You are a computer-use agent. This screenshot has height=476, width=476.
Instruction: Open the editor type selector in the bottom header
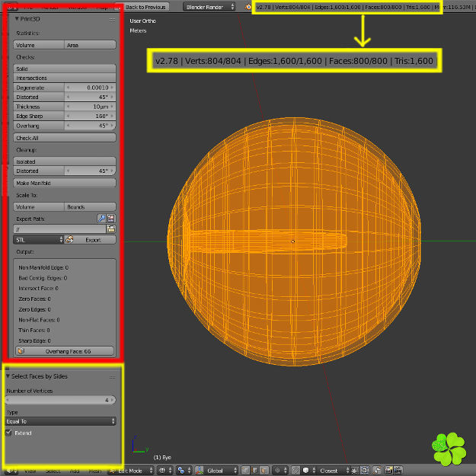(x=11, y=471)
